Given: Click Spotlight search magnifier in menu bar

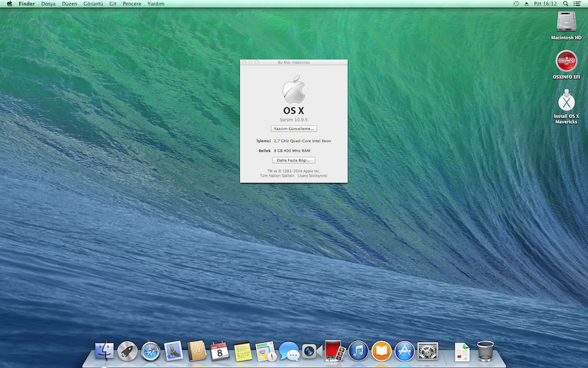Looking at the screenshot, I should tap(566, 4).
